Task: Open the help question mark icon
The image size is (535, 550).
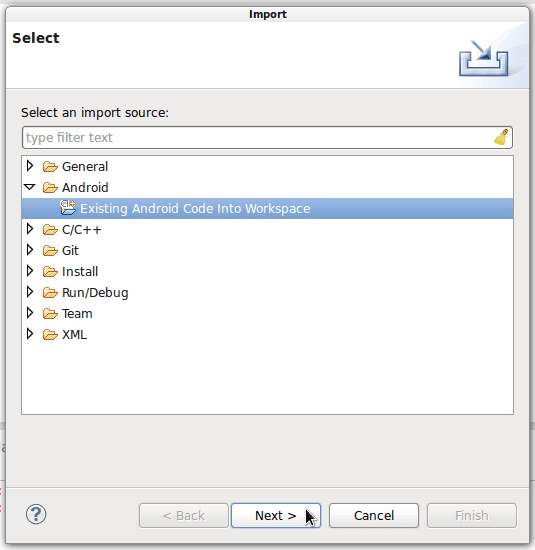Action: [x=36, y=515]
